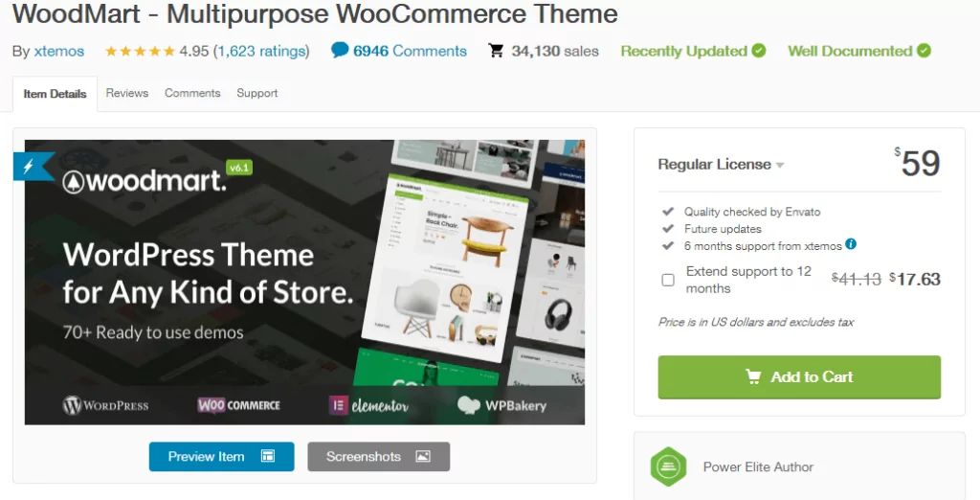This screenshot has height=500, width=980.
Task: Open the Screenshots button
Action: (378, 457)
